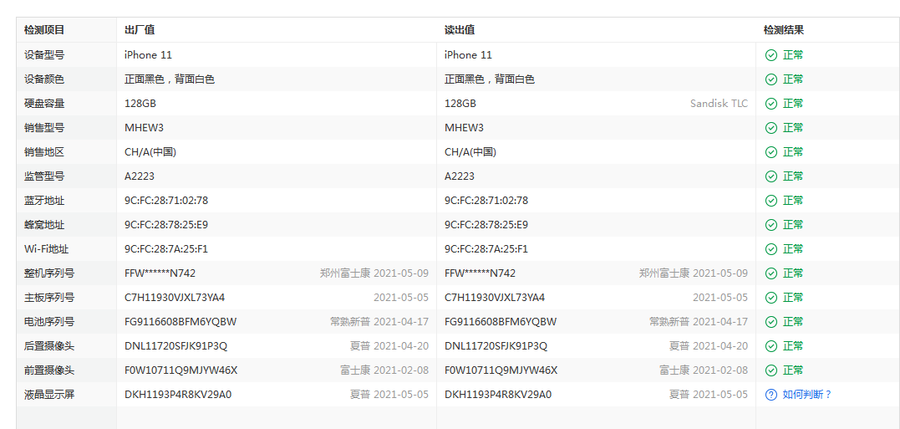Click the 硬盘容量 row label

tap(44, 104)
